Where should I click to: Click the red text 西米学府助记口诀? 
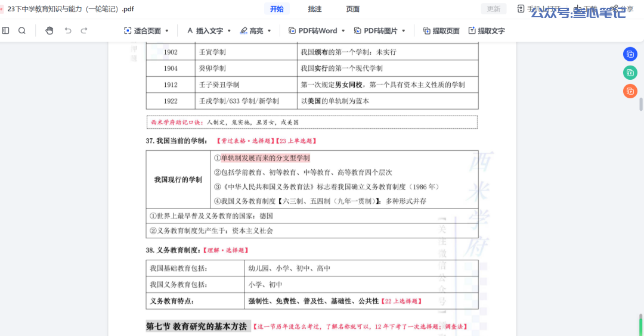[x=178, y=122]
